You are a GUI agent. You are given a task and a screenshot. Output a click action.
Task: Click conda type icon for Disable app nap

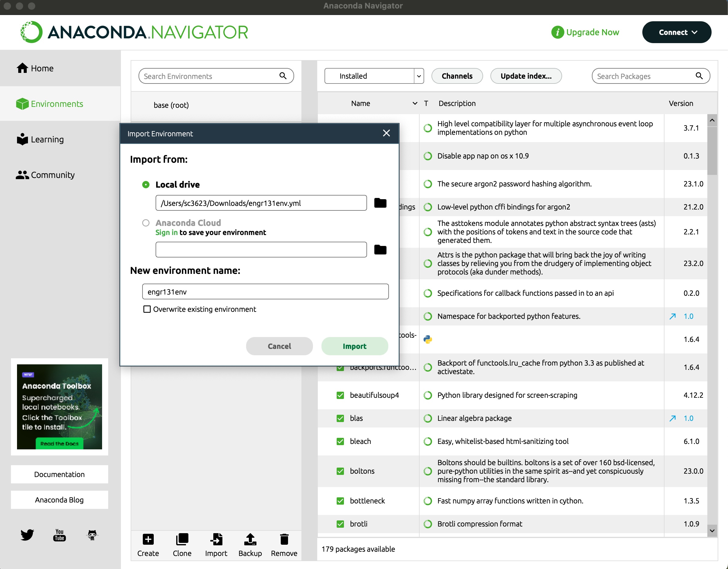(428, 156)
